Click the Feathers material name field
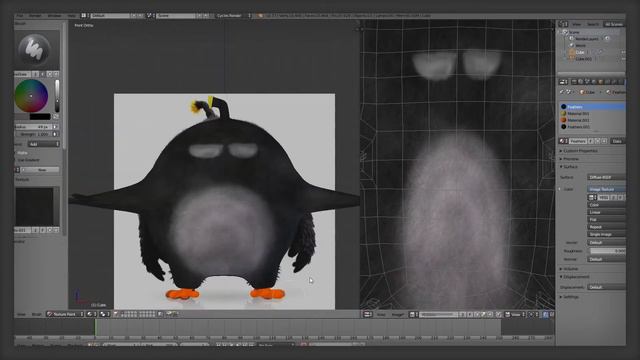Image resolution: width=640 pixels, height=360 pixels. pos(578,141)
